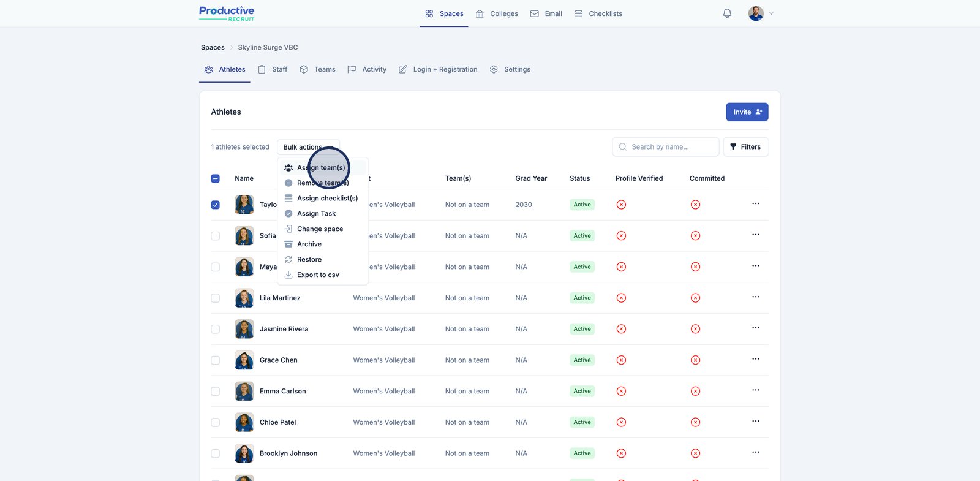Click the Invite button
The width and height of the screenshot is (980, 481).
click(747, 112)
